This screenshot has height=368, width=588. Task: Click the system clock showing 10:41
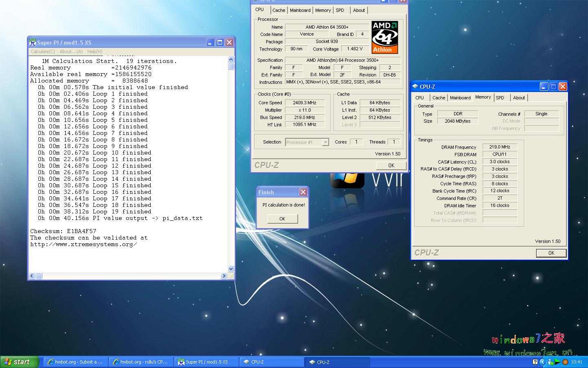577,362
